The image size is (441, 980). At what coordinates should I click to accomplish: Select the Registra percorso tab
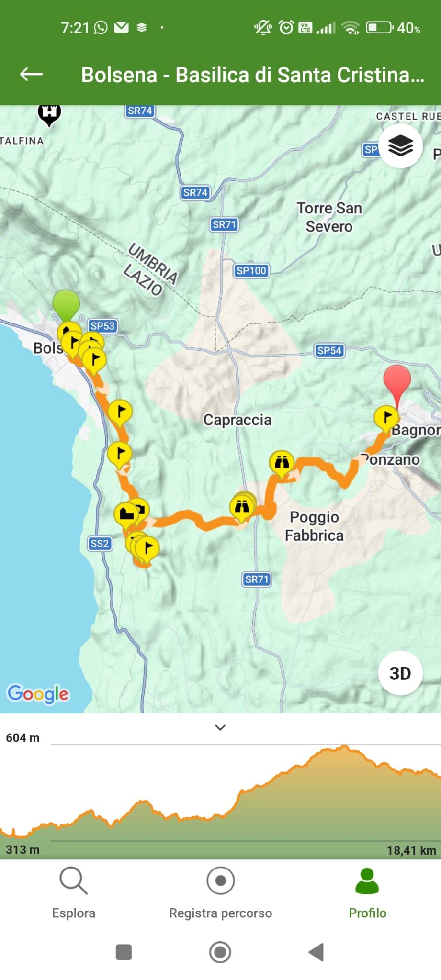(220, 893)
